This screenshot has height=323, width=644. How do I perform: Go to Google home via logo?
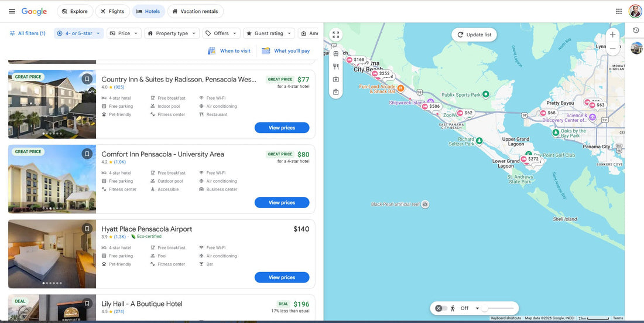(x=34, y=12)
